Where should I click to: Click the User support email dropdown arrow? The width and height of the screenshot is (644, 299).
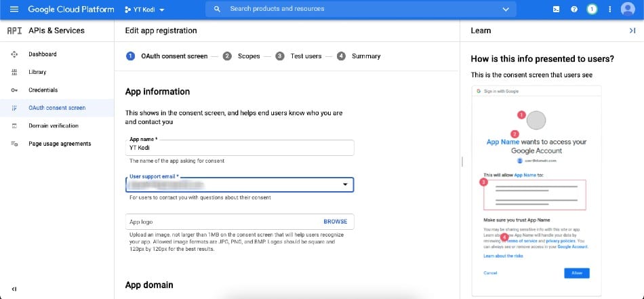click(x=346, y=185)
